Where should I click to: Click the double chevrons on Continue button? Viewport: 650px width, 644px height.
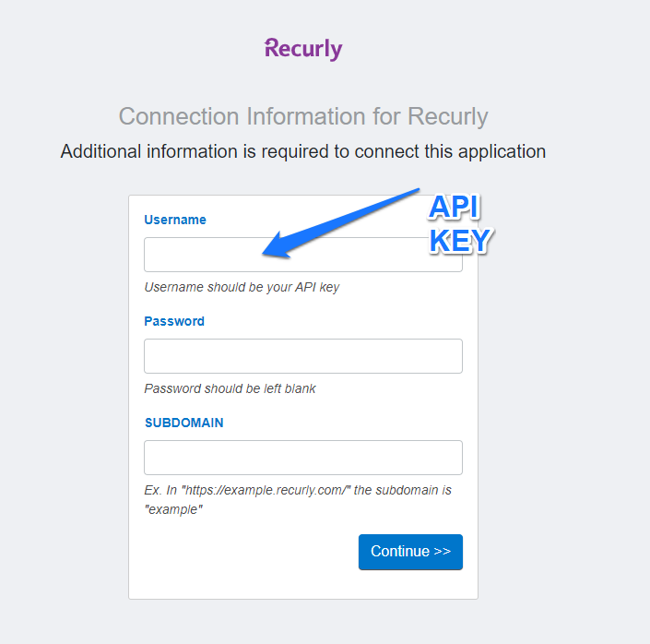[442, 552]
